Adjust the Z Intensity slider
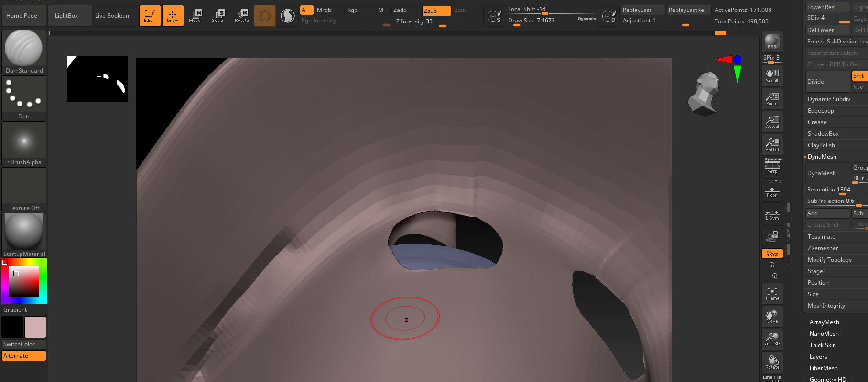Screen dimensions: 868x382 [437, 21]
